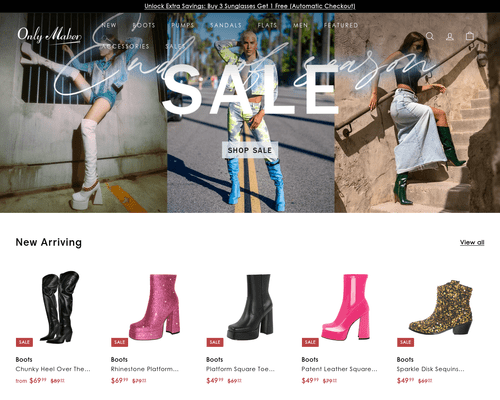This screenshot has height=400, width=500.
Task: Click the View all link
Action: pos(472,242)
